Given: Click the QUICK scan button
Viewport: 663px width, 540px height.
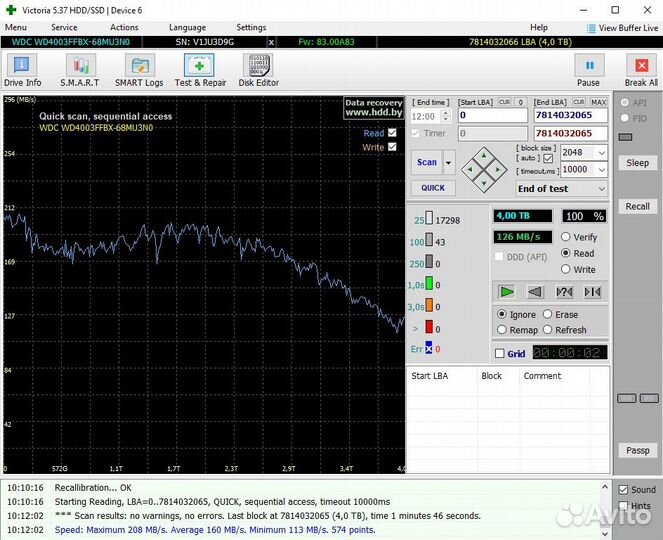Looking at the screenshot, I should (433, 188).
